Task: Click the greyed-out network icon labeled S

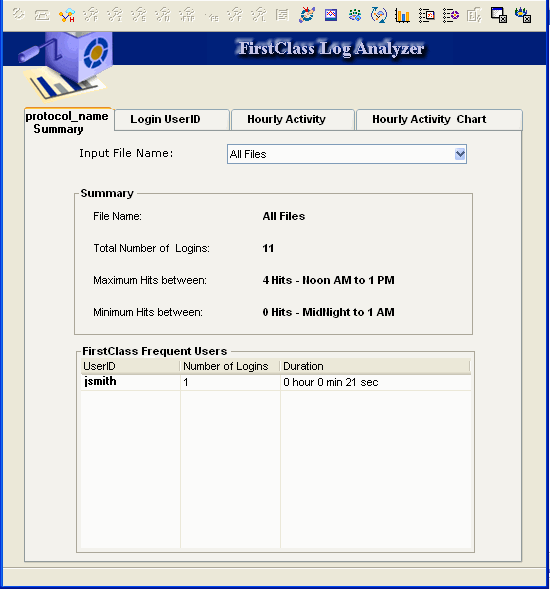Action: point(139,15)
